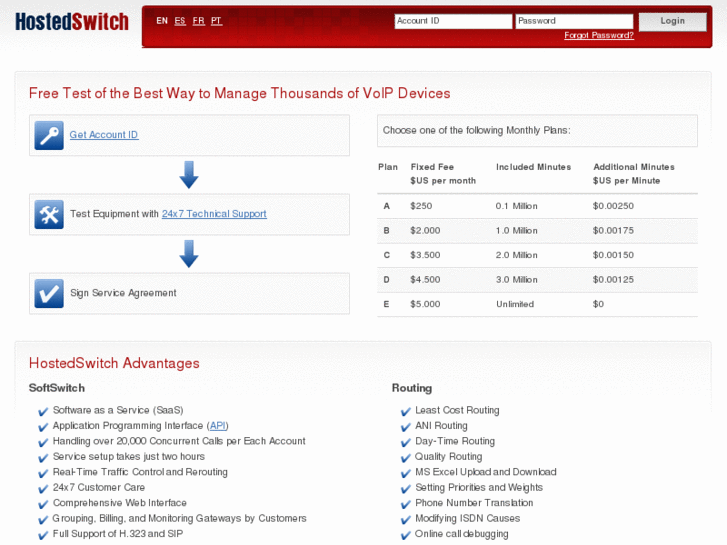Click the SoftSwitch section heading
The height and width of the screenshot is (545, 727).
pos(57,388)
